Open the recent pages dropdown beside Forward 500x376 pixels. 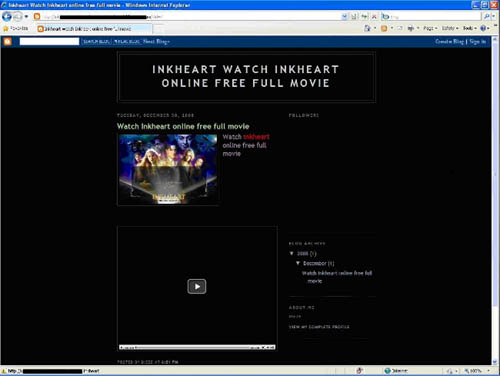26,16
